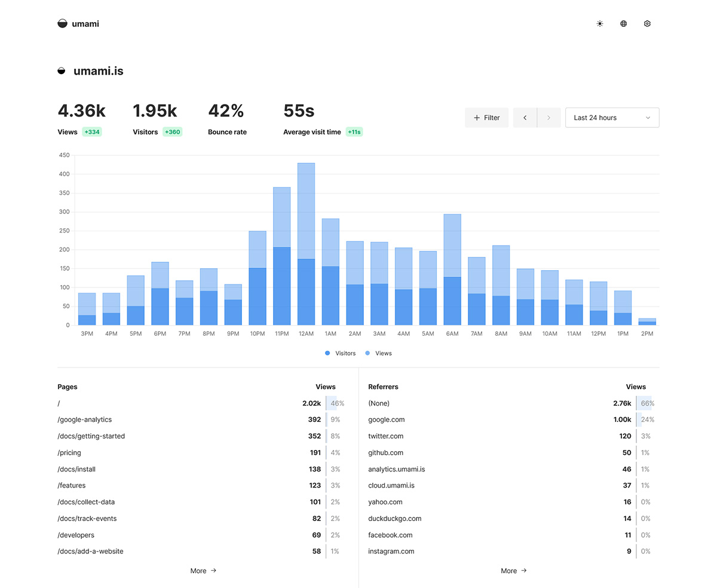
Task: Toggle light and dark theme with the sun icon
Action: tap(599, 23)
